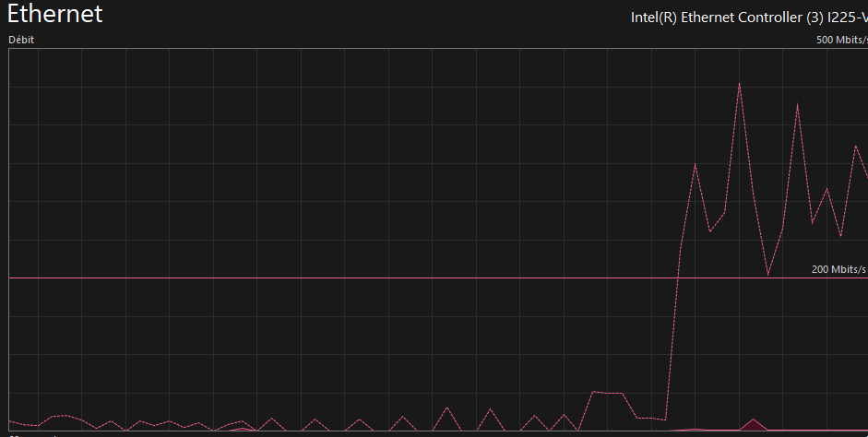Click the flat plateau just before the big spike
The width and height of the screenshot is (868, 437).
(607, 393)
